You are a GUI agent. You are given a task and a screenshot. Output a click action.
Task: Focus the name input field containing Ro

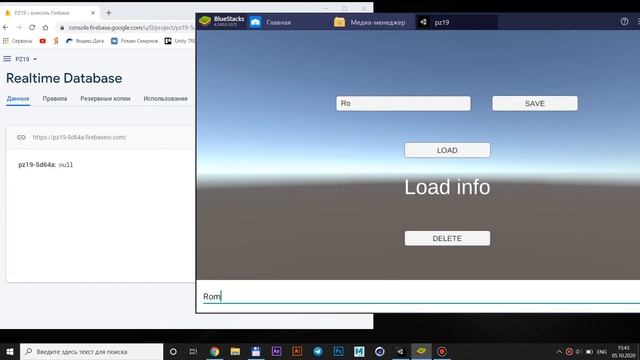[x=403, y=103]
